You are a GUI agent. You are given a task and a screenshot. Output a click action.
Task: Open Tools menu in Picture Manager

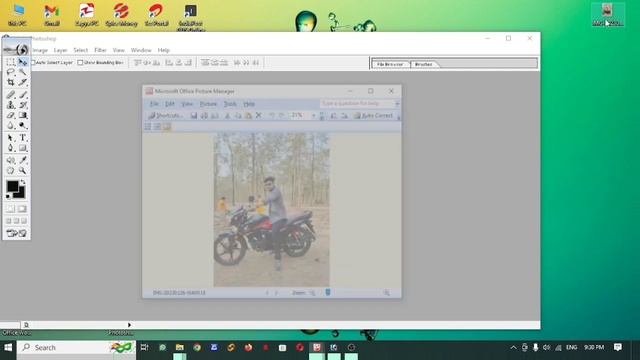point(230,104)
